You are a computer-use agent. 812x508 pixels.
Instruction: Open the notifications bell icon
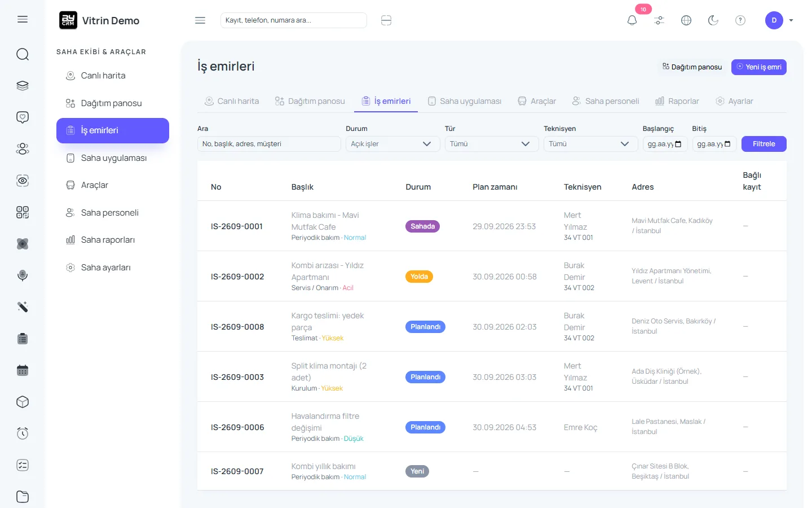click(632, 20)
